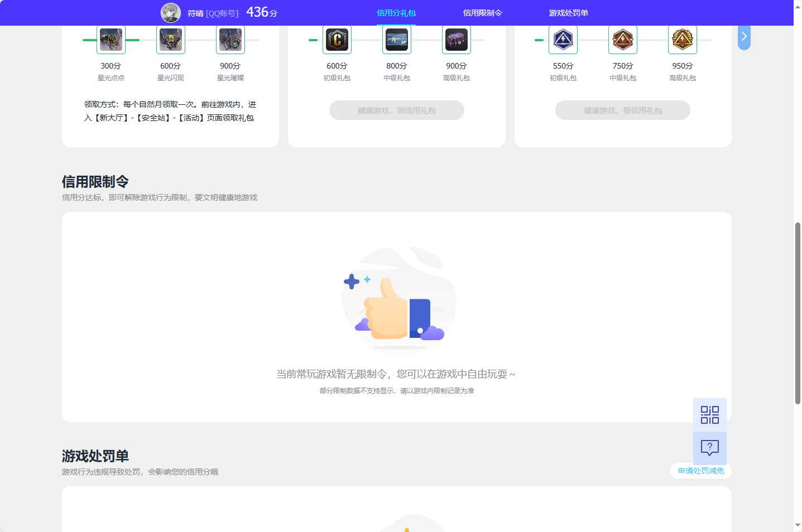Click the first 健康游戏，领信用礼包 button

point(396,110)
